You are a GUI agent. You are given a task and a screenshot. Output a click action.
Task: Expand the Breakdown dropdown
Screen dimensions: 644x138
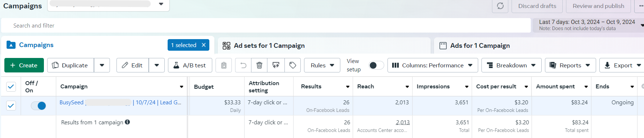[512, 65]
